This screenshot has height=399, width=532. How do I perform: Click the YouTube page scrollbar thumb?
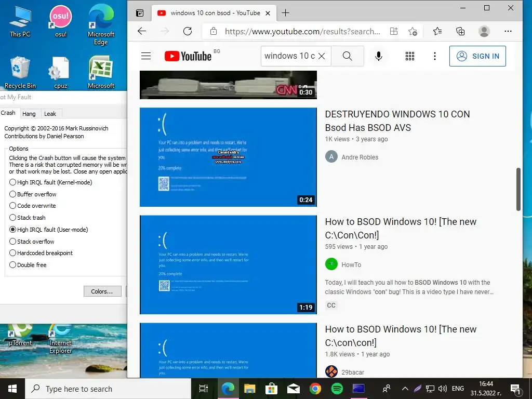518,189
